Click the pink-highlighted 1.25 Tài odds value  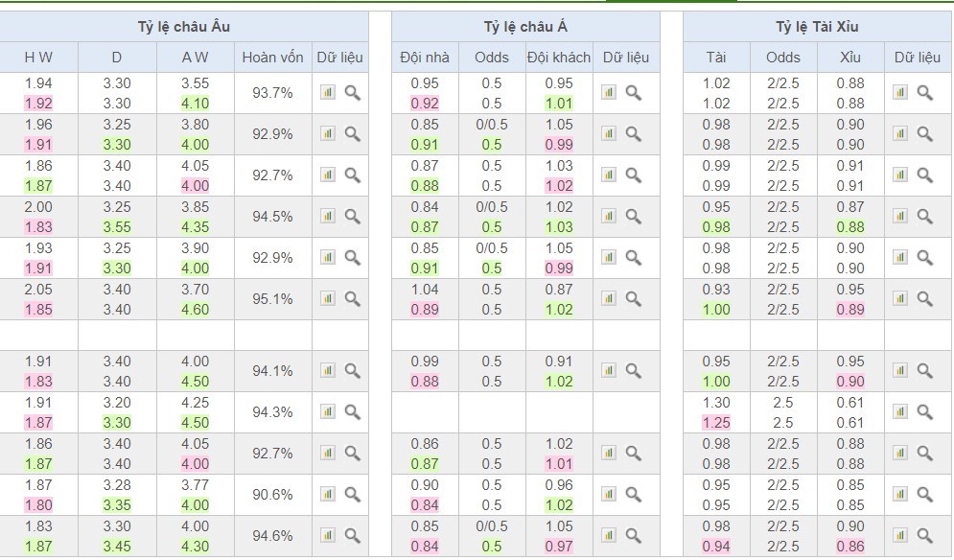[716, 423]
